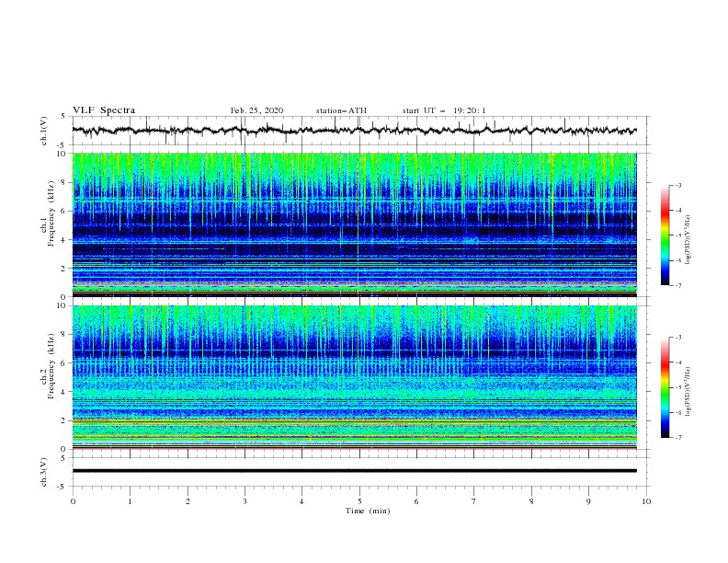Click time axis tick label "1"
The height and width of the screenshot is (563, 728).
tap(130, 501)
